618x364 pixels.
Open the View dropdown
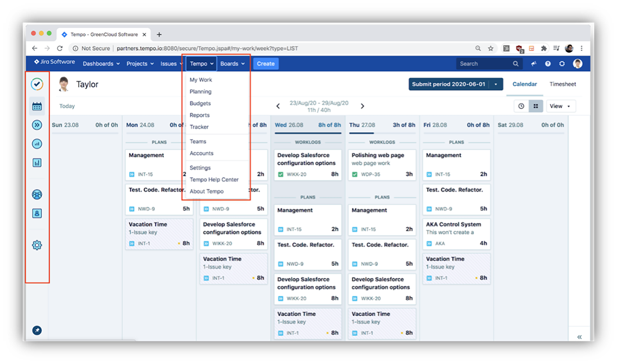click(x=561, y=106)
